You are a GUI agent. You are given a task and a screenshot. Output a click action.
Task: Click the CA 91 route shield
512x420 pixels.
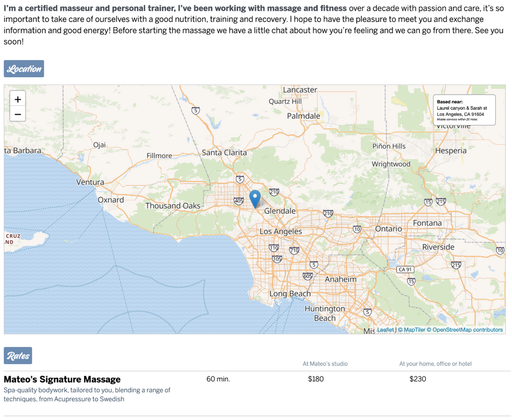(404, 269)
